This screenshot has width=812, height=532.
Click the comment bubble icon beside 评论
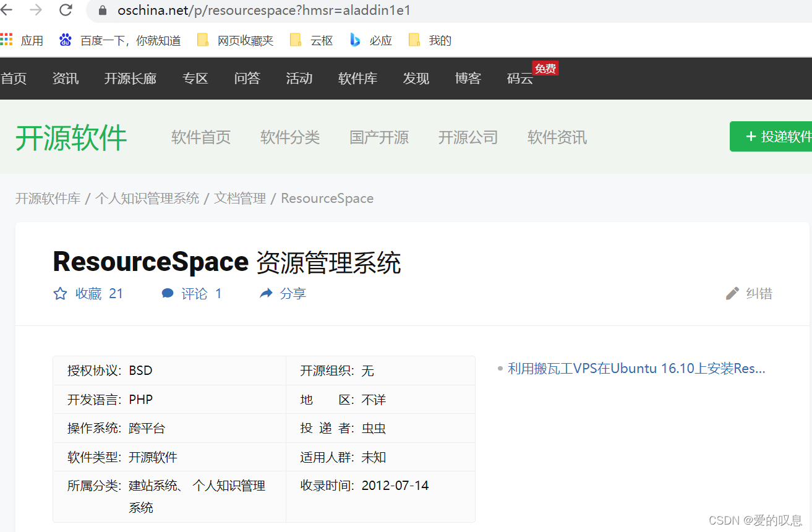(168, 293)
